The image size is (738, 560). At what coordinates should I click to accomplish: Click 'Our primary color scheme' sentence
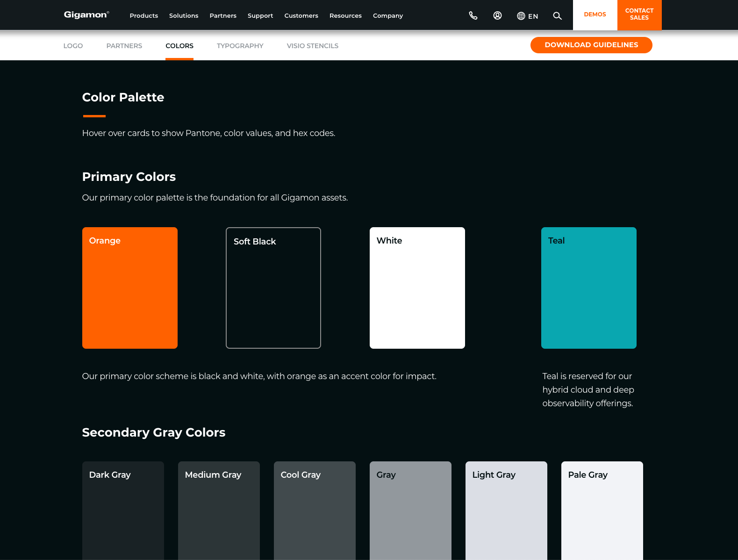[x=259, y=376]
